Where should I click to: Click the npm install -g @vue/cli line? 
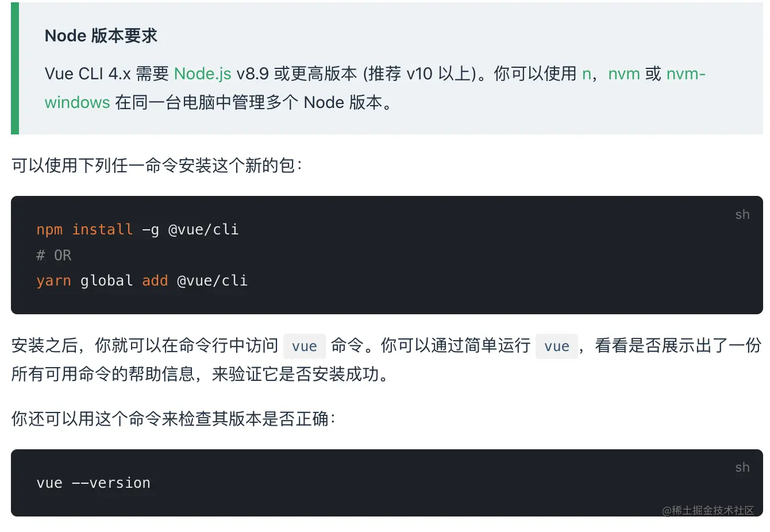coord(137,230)
